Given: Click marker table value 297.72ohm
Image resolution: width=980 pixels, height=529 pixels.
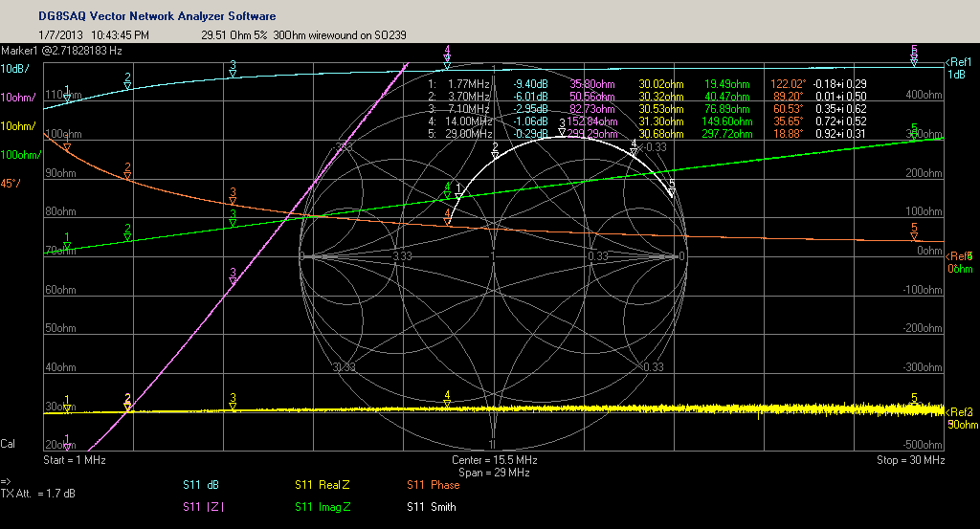Looking at the screenshot, I should [725, 134].
